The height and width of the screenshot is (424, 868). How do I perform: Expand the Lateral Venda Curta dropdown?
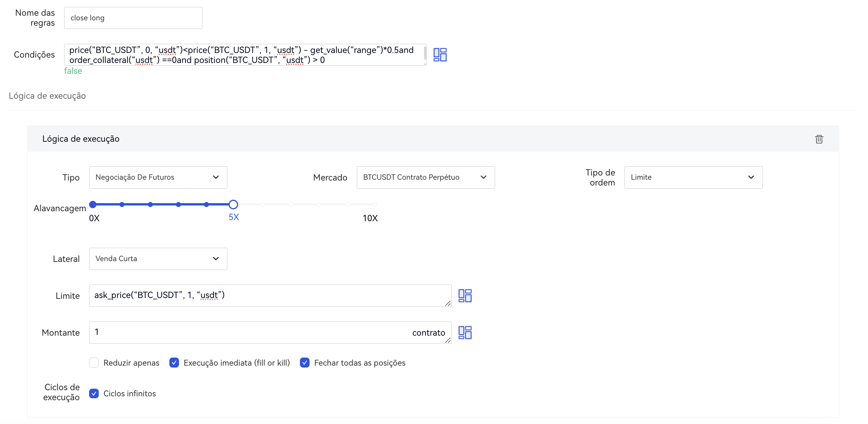click(158, 259)
